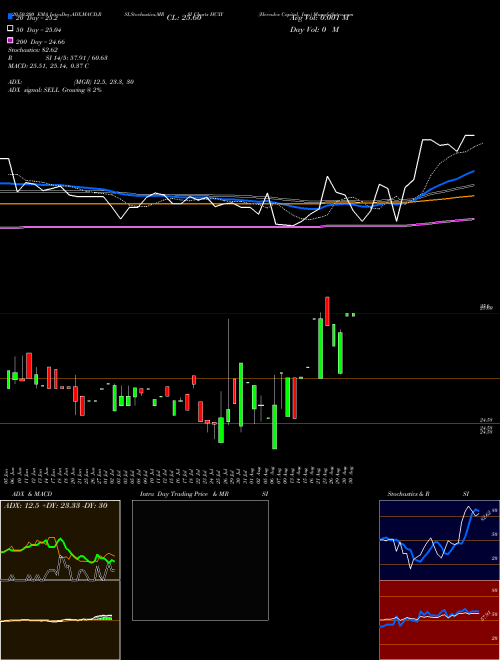Click the 'Day Vol: 0 M' label
The image size is (500, 660).
314,29
